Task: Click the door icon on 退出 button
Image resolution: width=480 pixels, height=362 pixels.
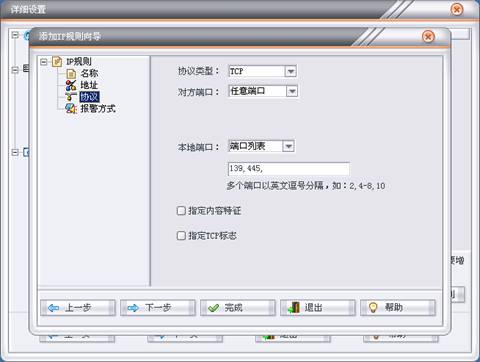Action: point(294,308)
